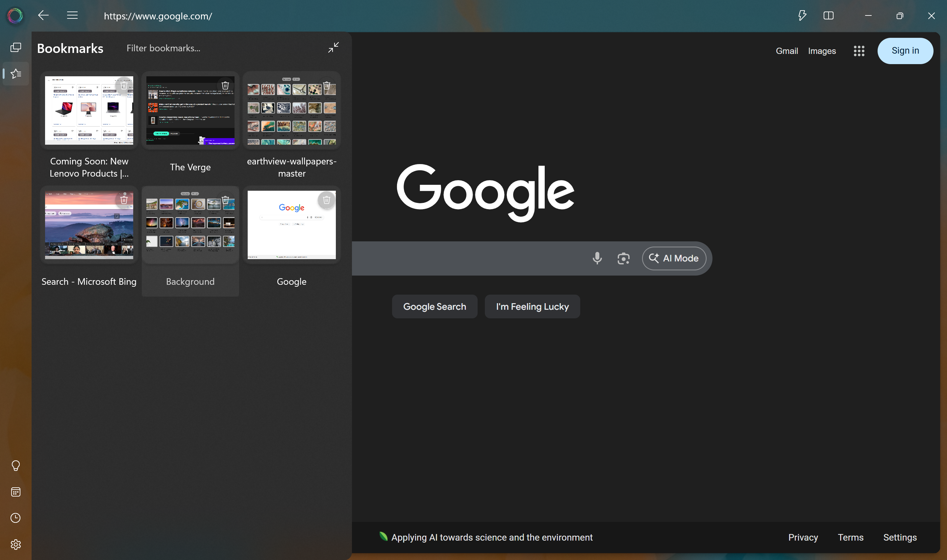Click the "earthview-wallpapers-master" title text
Image resolution: width=947 pixels, height=560 pixels.
click(x=291, y=167)
